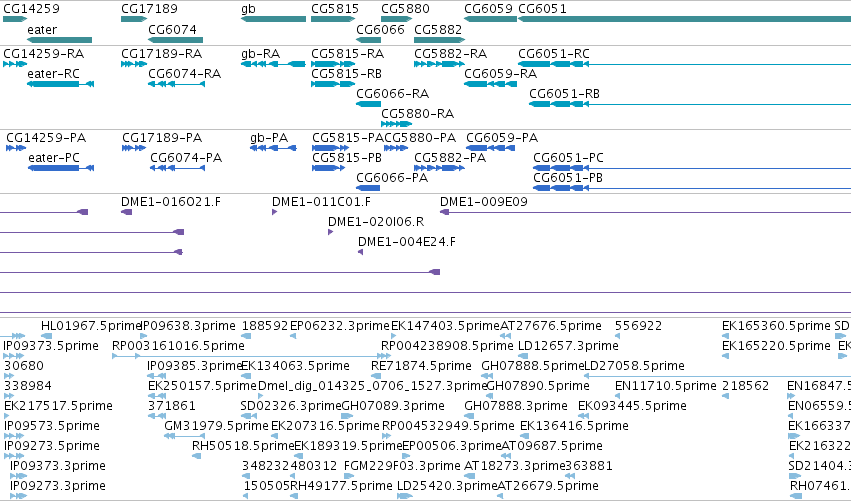Select transcript CG5880-RA
Viewport: 851px width, 501px height.
pos(417,114)
